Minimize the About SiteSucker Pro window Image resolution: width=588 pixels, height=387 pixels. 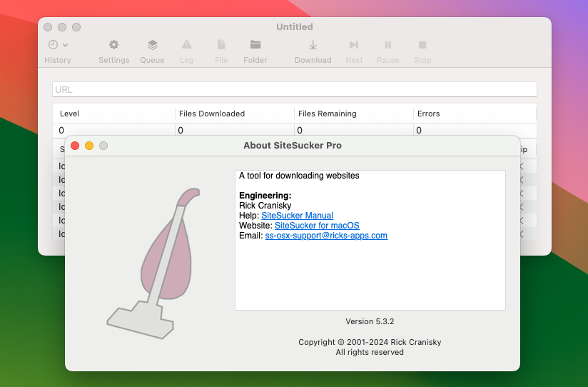tap(89, 146)
